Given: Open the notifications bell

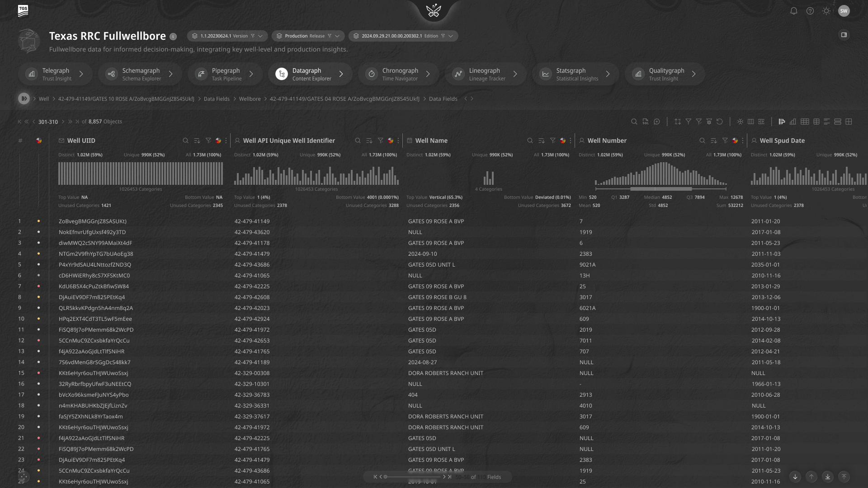Looking at the screenshot, I should point(793,11).
